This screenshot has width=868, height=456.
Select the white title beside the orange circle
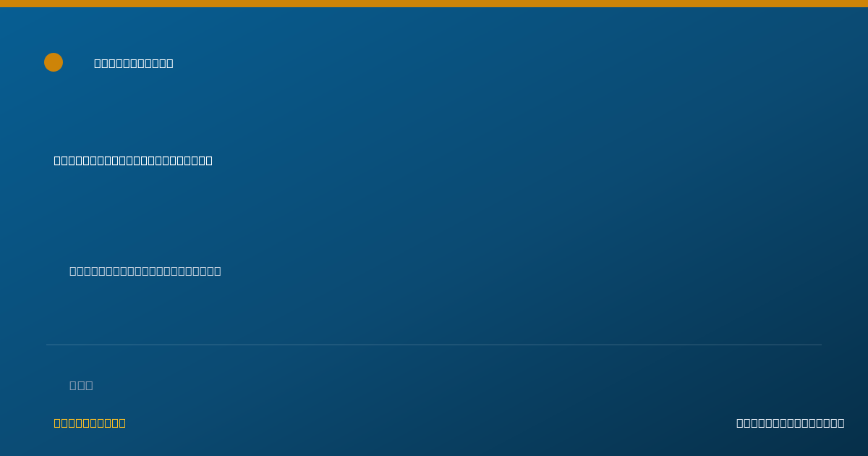pos(134,63)
